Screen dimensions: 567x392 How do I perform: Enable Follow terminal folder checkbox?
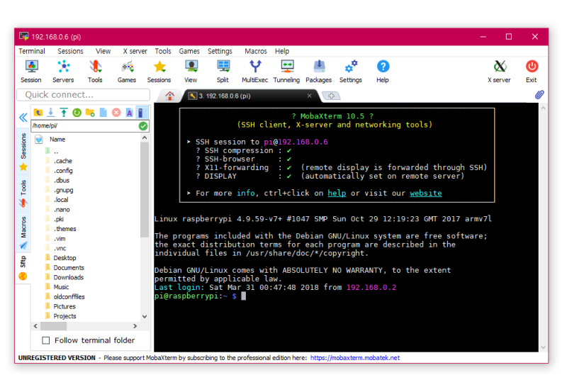(46, 340)
